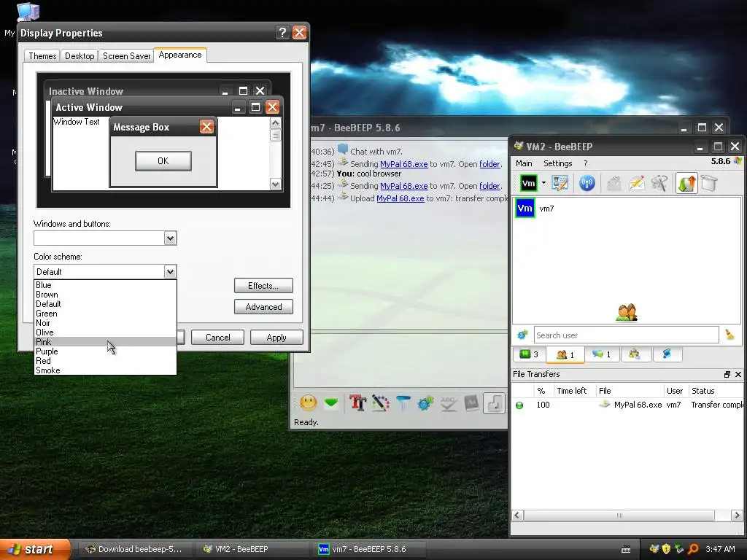Click the Effects... button

click(x=263, y=286)
